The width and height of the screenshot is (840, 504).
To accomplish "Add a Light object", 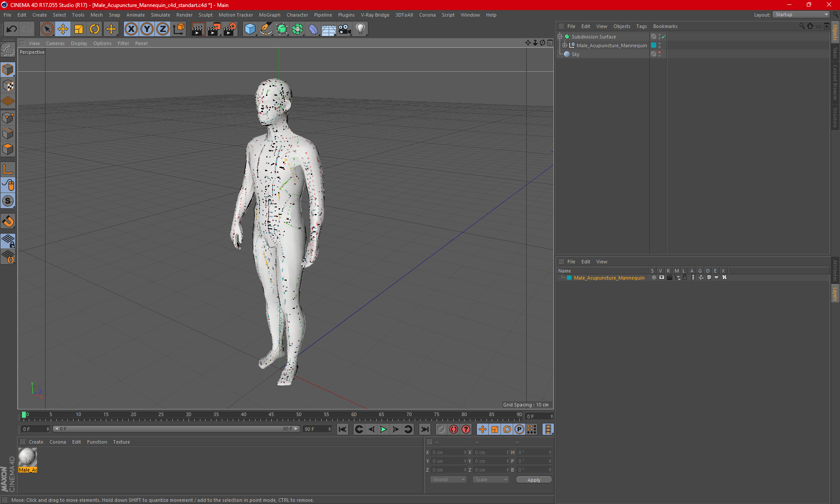I will coord(360,29).
